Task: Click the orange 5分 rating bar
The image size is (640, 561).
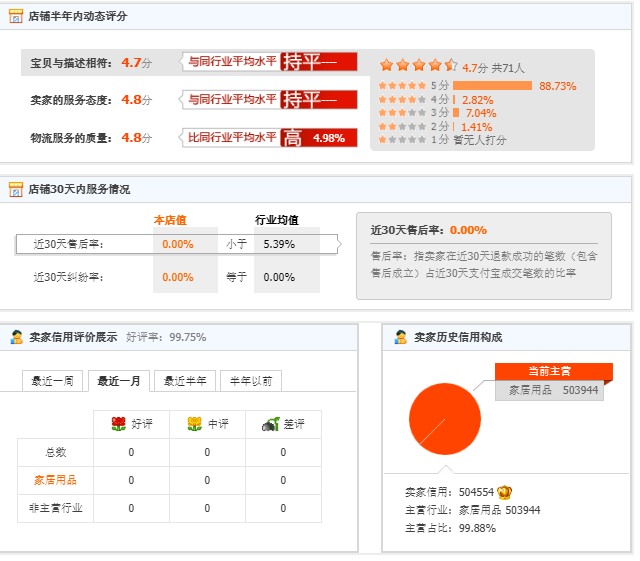Action: pyautogui.click(x=492, y=86)
